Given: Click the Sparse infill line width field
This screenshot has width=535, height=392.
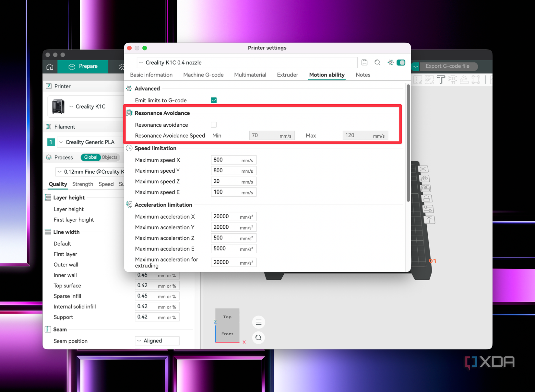Looking at the screenshot, I should coord(157,296).
